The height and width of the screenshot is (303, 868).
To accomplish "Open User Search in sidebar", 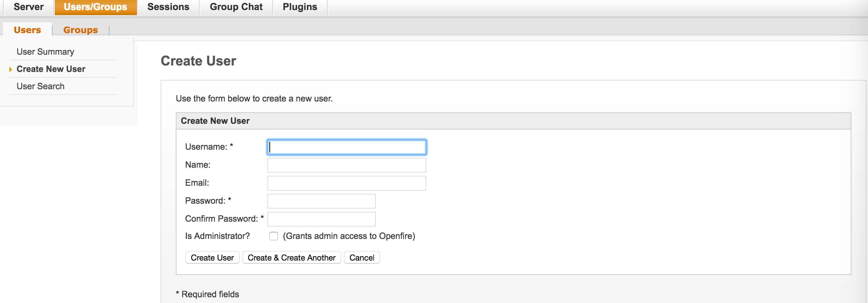I will click(x=40, y=86).
